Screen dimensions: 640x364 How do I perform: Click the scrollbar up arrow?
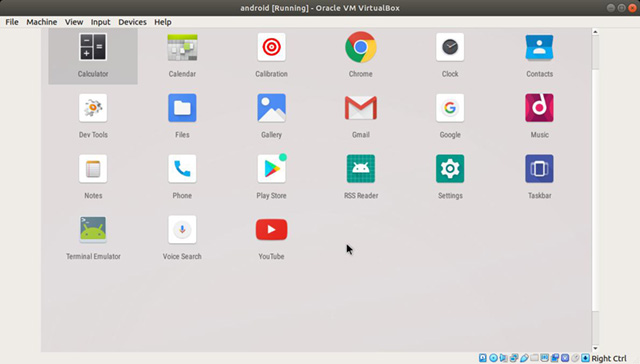tap(595, 32)
